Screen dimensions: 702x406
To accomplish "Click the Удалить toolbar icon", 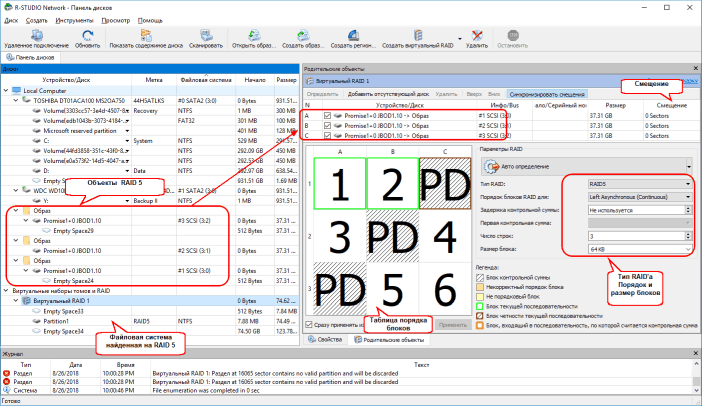I will [477, 36].
